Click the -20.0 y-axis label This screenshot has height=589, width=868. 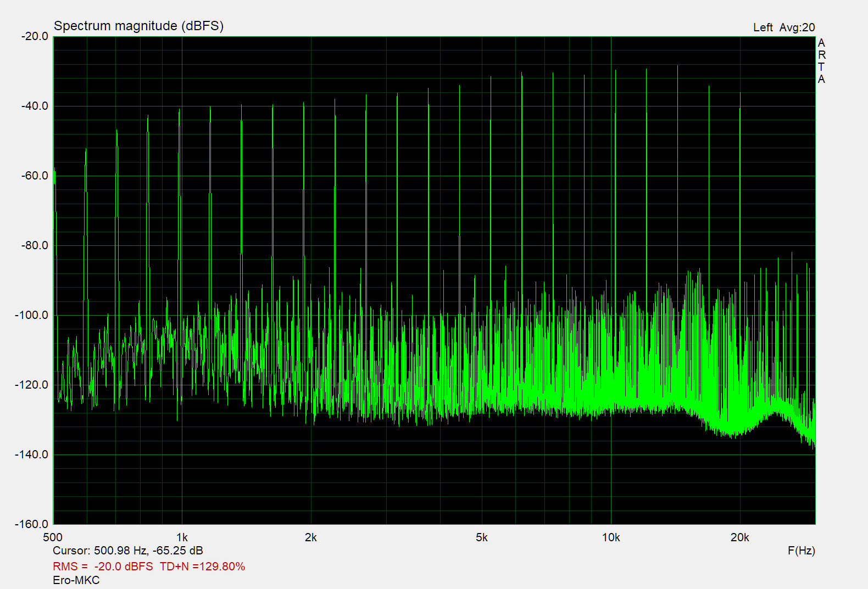(35, 36)
